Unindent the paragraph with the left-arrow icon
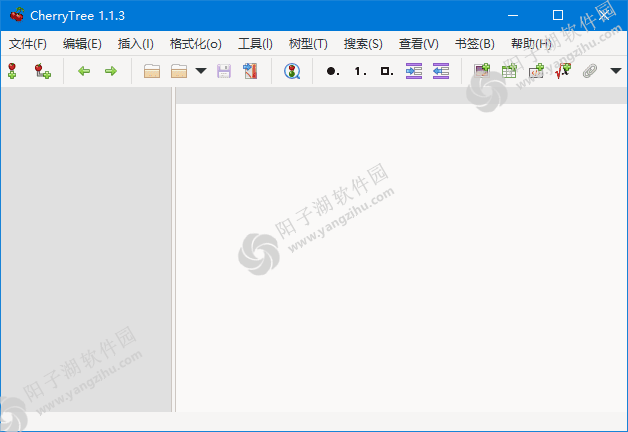Screen dimensions: 628x432 [441, 71]
